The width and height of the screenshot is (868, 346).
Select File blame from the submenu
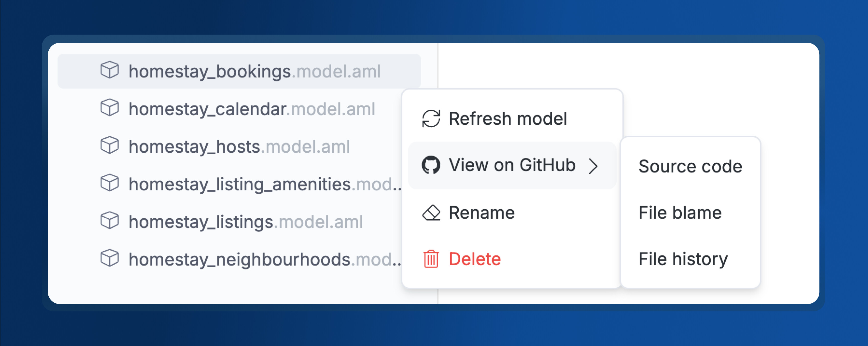coord(690,213)
